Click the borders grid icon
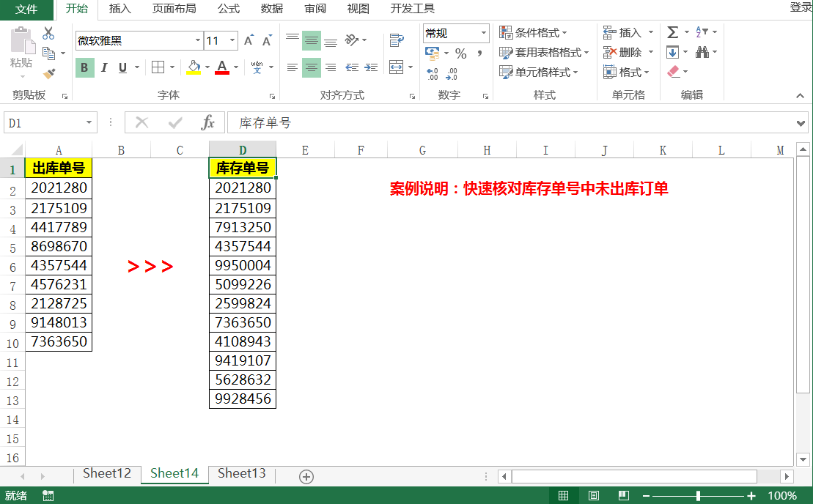The image size is (813, 504). pyautogui.click(x=158, y=67)
